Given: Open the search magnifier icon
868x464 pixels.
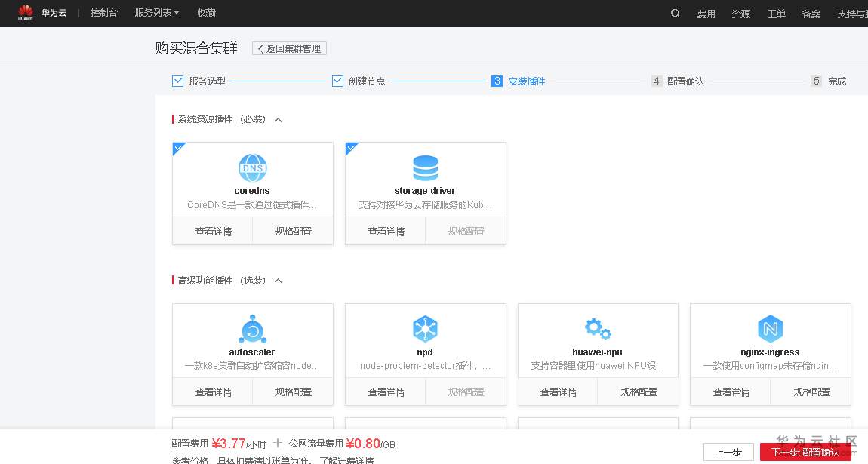Looking at the screenshot, I should [x=676, y=14].
